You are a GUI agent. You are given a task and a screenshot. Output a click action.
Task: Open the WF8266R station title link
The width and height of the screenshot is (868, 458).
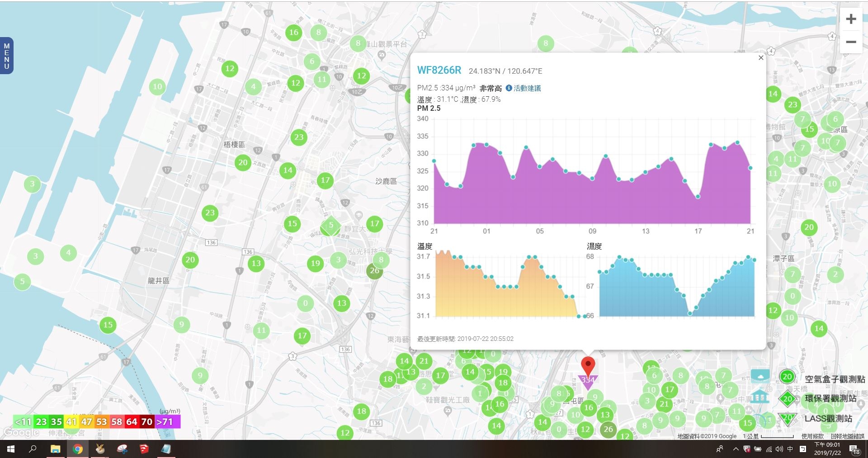439,70
